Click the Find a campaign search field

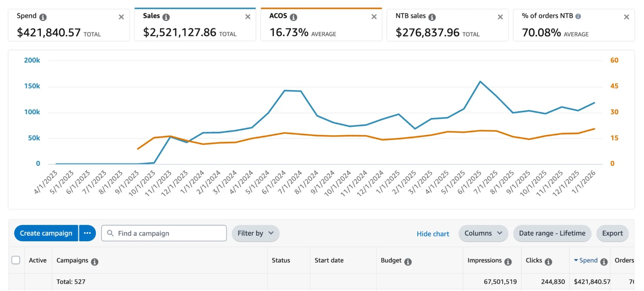pos(168,233)
